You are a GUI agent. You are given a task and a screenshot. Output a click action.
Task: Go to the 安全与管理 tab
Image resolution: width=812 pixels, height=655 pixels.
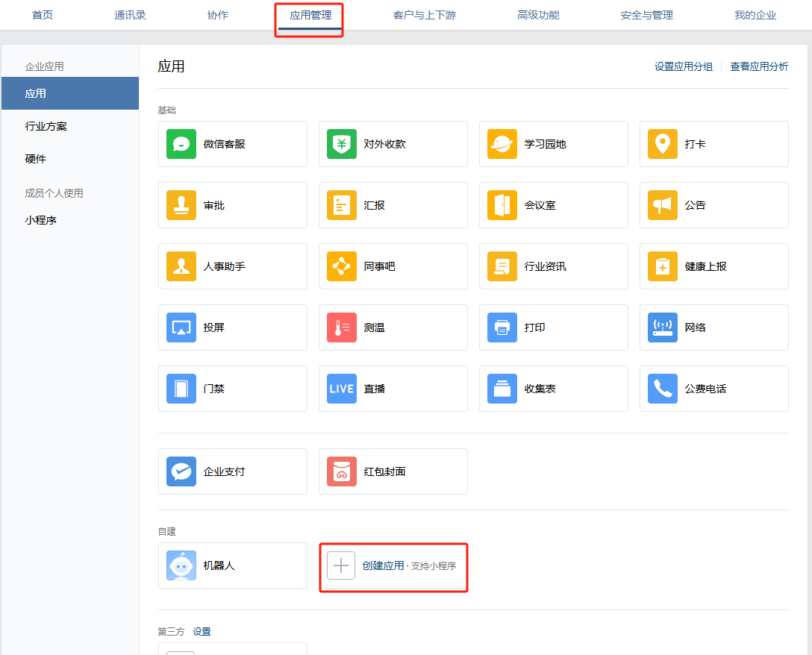click(647, 15)
